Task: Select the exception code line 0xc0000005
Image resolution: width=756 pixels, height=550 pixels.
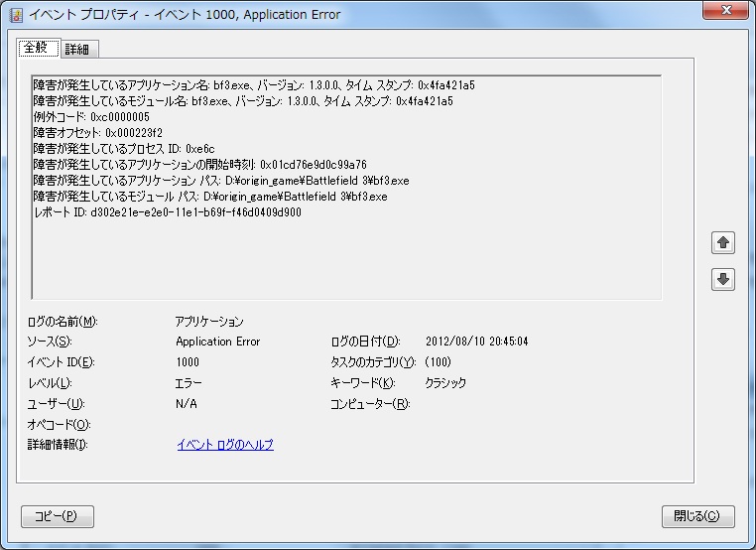Action: [x=91, y=117]
